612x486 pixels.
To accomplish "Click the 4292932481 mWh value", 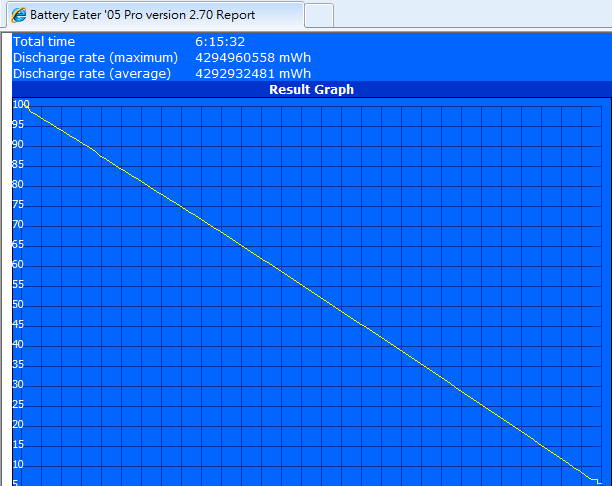I will (x=253, y=73).
